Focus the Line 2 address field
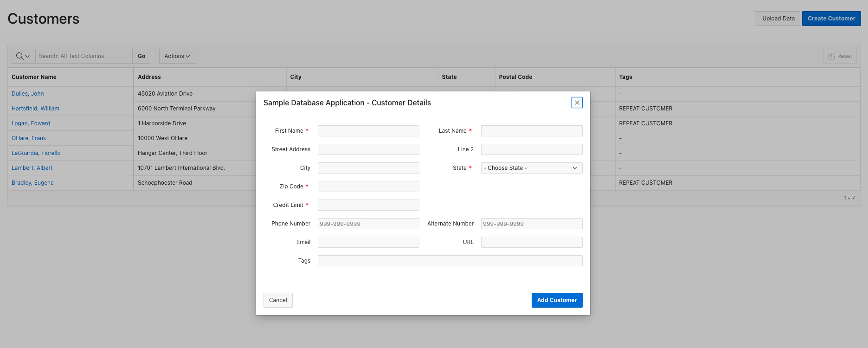The width and height of the screenshot is (868, 348). tap(532, 149)
